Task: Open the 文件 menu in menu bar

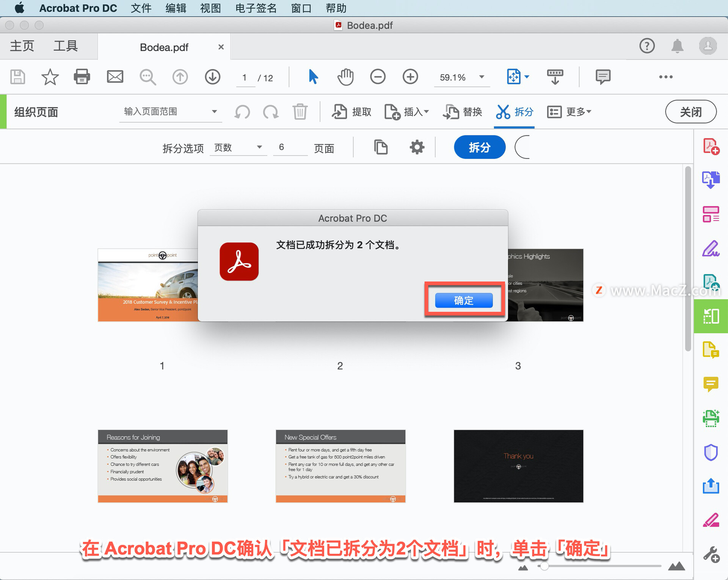Action: pyautogui.click(x=141, y=8)
